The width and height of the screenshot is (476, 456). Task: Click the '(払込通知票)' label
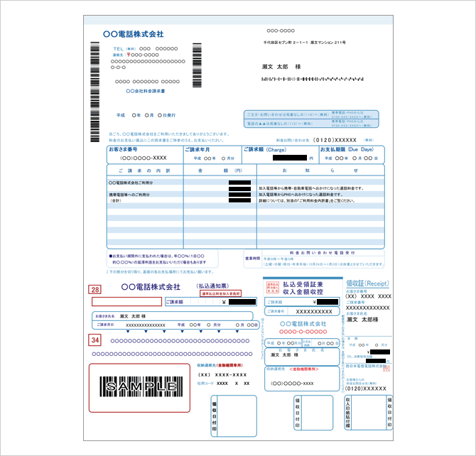tap(212, 286)
